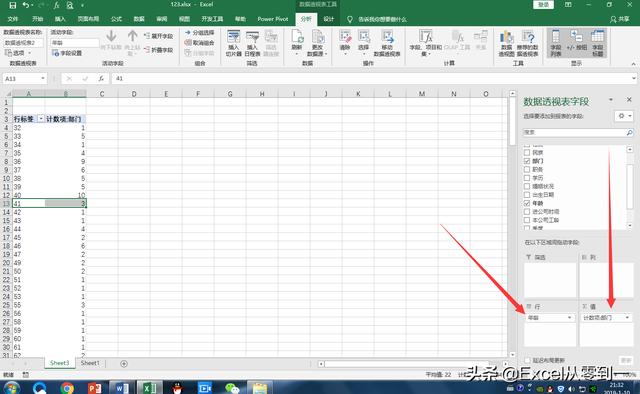Enable defer layout update (延迟布局更新) checkbox
640x394 pixels.
[x=527, y=360]
